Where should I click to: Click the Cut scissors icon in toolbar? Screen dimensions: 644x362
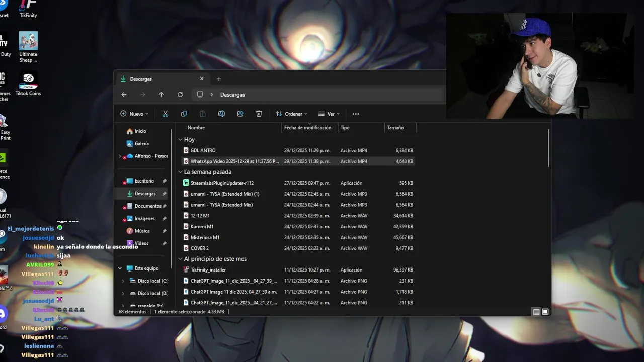165,114
